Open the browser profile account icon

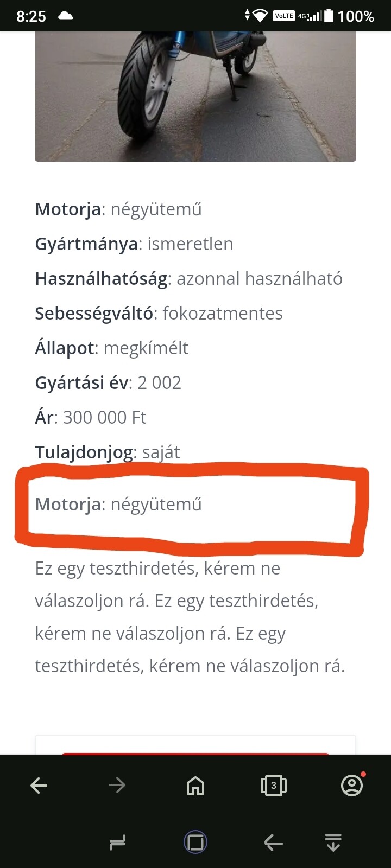point(352,784)
